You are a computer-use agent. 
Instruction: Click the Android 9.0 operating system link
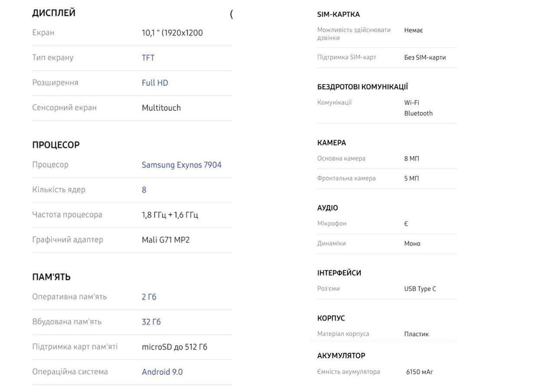[162, 372]
